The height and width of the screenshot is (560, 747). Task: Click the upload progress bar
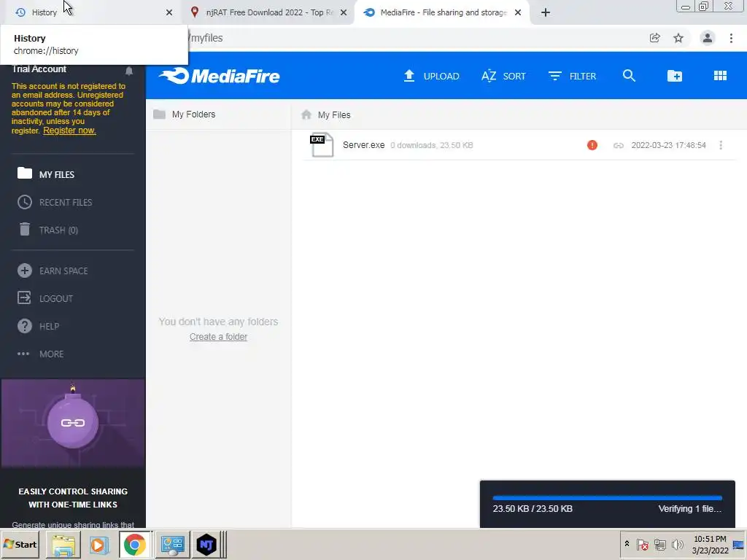[608, 497]
